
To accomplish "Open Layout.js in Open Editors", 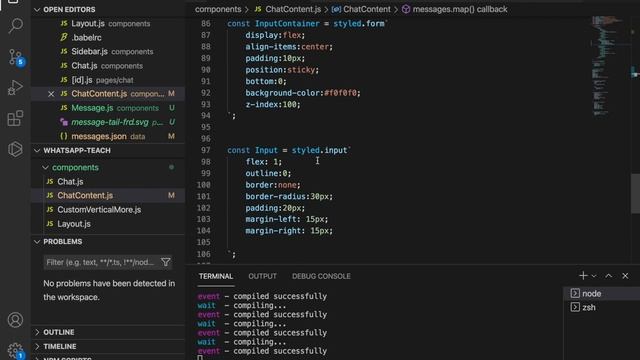I will 108,24.
